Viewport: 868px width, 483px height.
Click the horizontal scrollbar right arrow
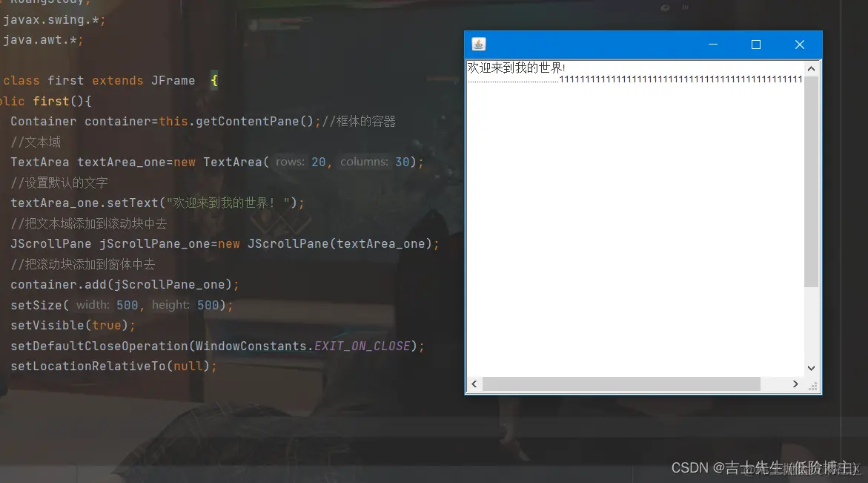[795, 384]
